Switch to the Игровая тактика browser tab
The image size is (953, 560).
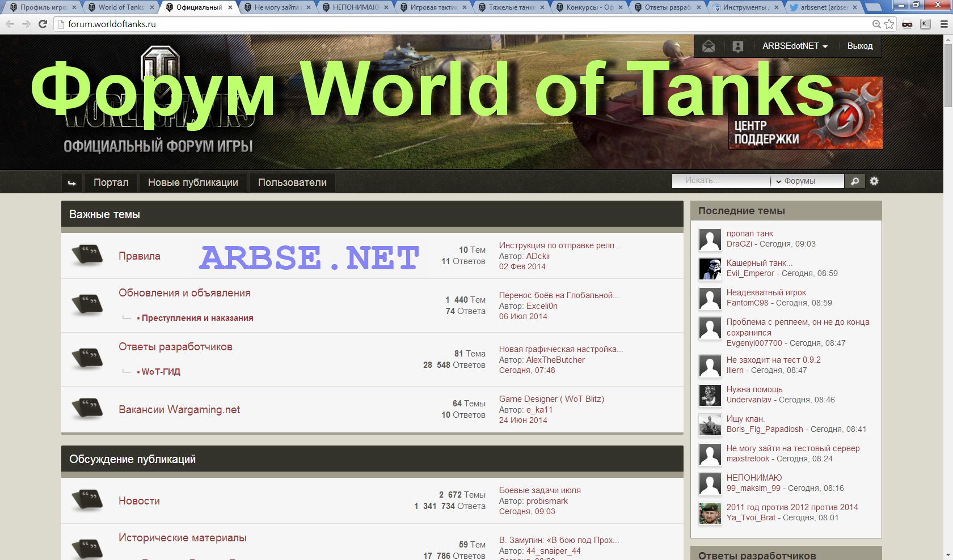click(434, 7)
